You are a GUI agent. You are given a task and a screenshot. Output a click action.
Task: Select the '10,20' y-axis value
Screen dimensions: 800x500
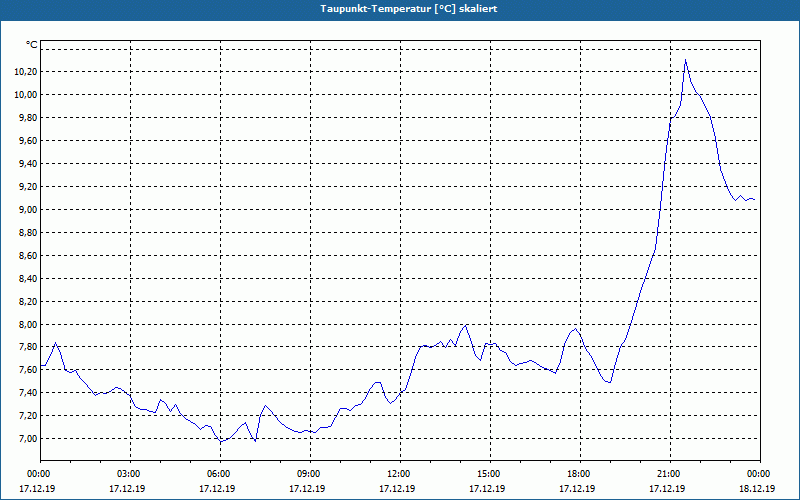pos(26,71)
